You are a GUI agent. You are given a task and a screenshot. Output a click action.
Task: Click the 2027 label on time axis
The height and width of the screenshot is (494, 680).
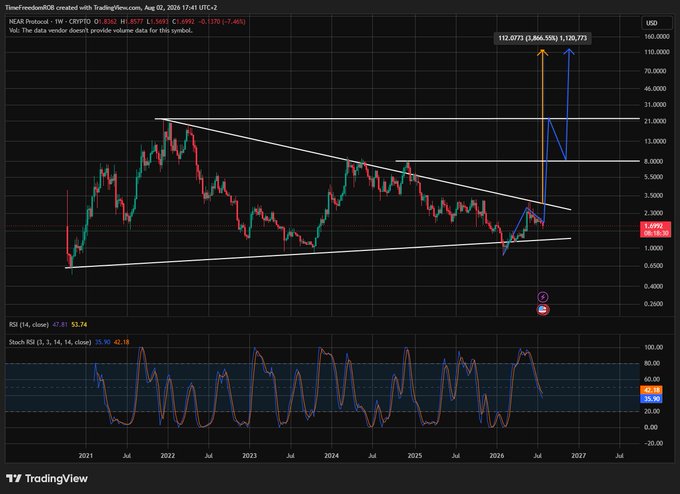coord(579,456)
